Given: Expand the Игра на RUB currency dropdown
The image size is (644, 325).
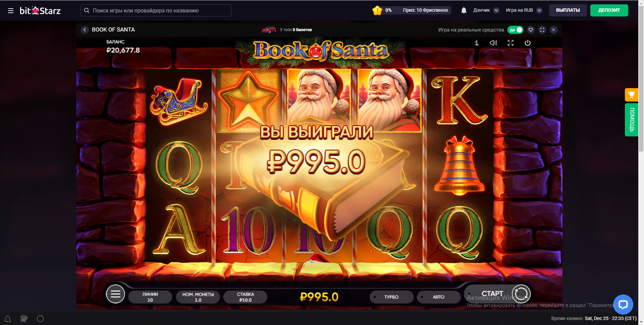Looking at the screenshot, I should pos(539,10).
